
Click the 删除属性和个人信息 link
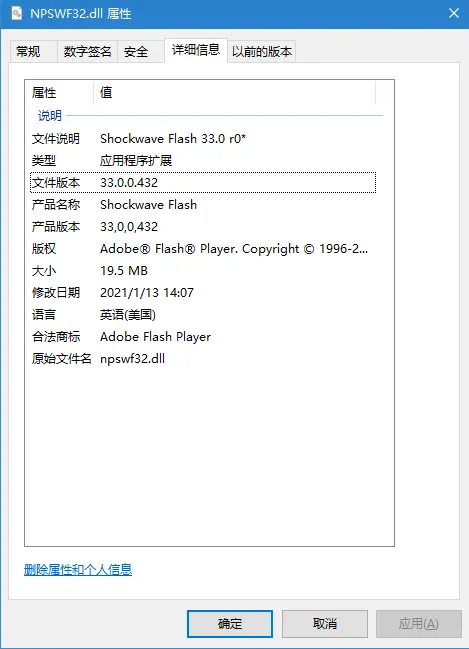pos(78,570)
